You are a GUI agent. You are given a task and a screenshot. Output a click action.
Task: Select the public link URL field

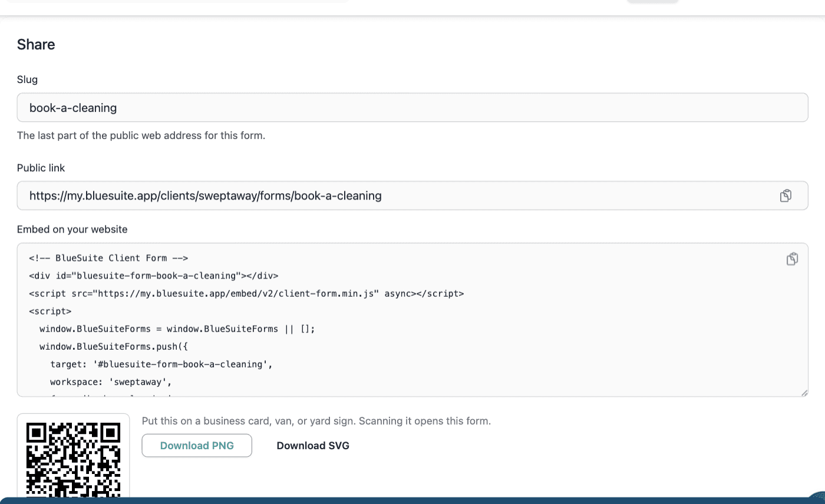click(412, 195)
